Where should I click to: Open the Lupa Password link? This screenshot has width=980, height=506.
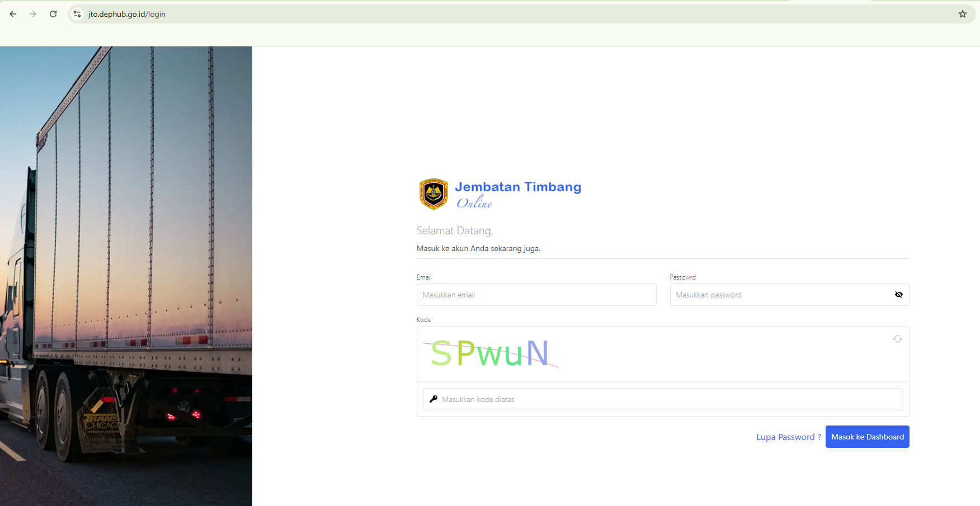point(789,437)
